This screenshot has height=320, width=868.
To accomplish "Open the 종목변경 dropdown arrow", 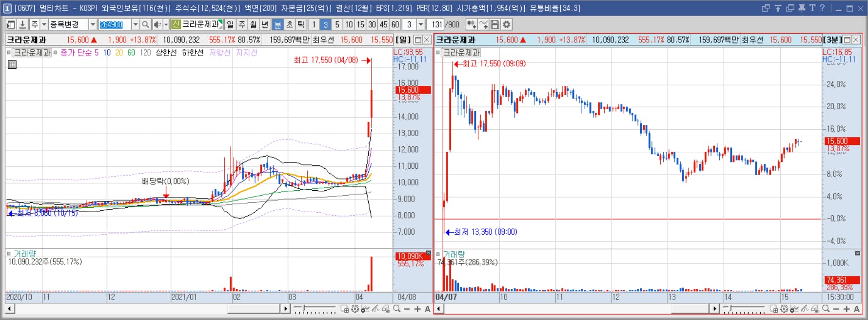I will (x=93, y=24).
